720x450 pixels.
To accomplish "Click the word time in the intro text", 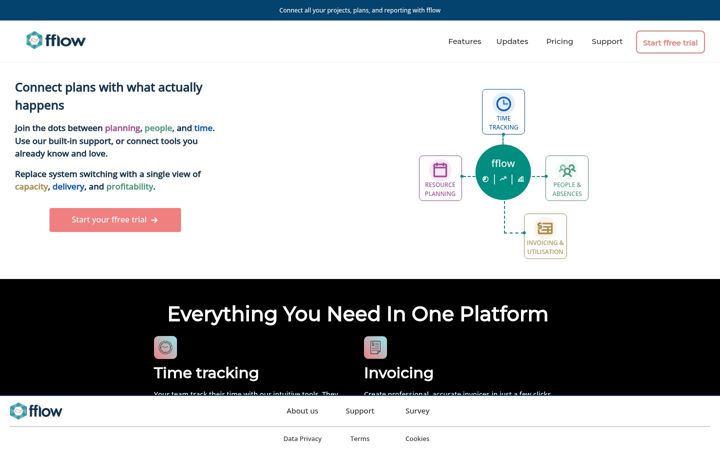I will 203,128.
